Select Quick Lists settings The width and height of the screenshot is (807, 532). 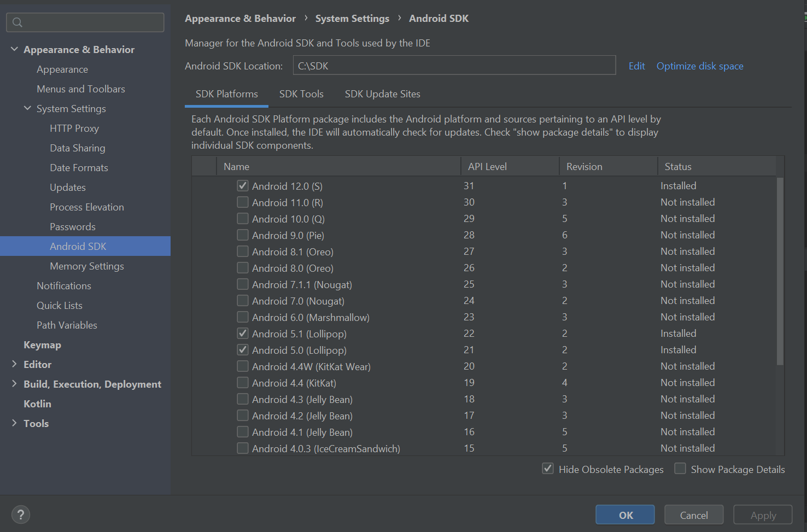coord(60,306)
